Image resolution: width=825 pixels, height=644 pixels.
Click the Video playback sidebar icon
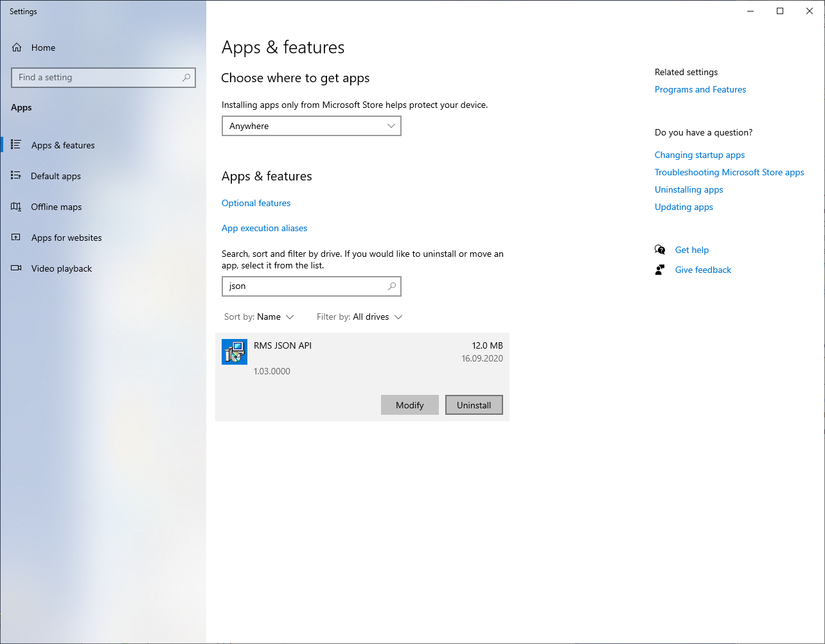tap(17, 268)
